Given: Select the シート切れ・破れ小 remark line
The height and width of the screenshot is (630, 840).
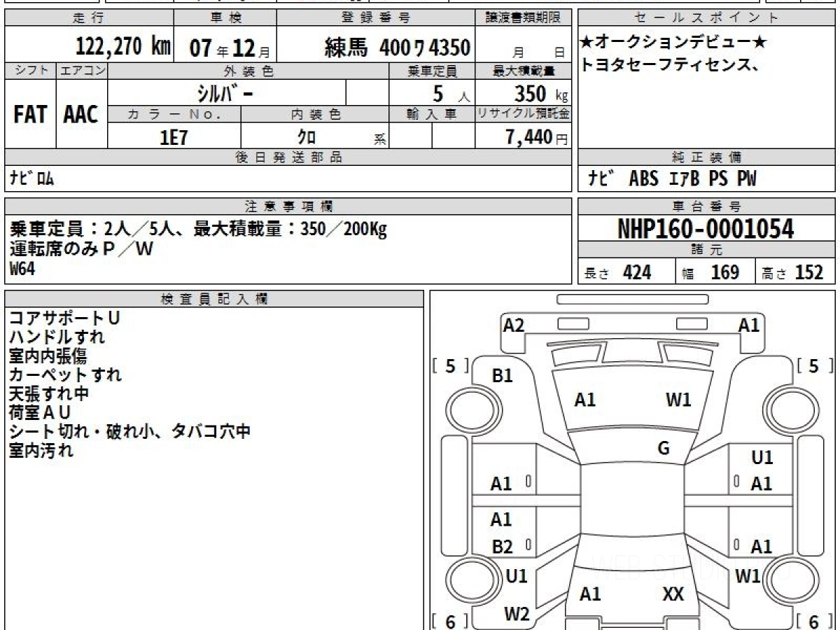Looking at the screenshot, I should pyautogui.click(x=130, y=431).
